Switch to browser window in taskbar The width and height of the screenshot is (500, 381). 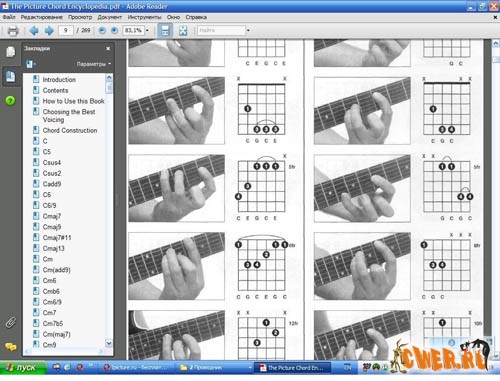[137, 368]
